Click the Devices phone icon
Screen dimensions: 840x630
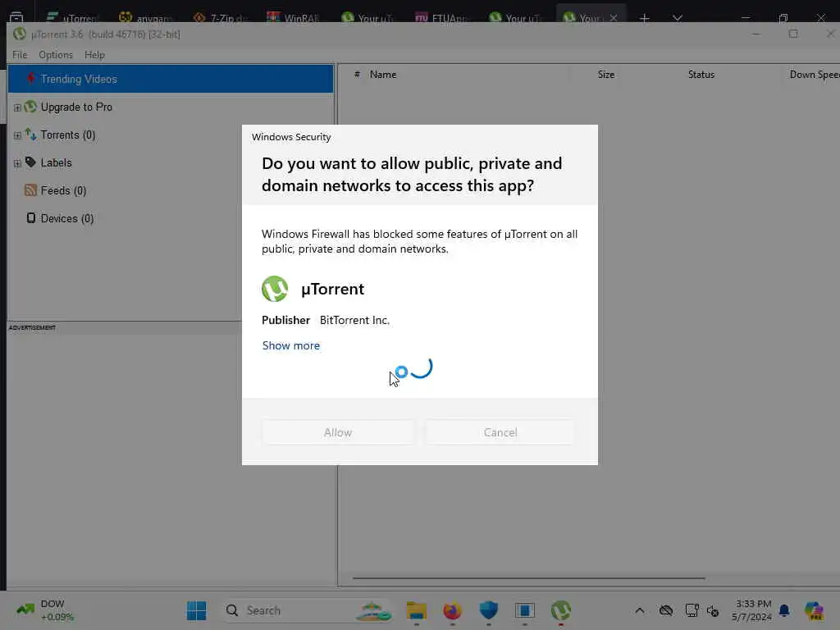pyautogui.click(x=31, y=218)
